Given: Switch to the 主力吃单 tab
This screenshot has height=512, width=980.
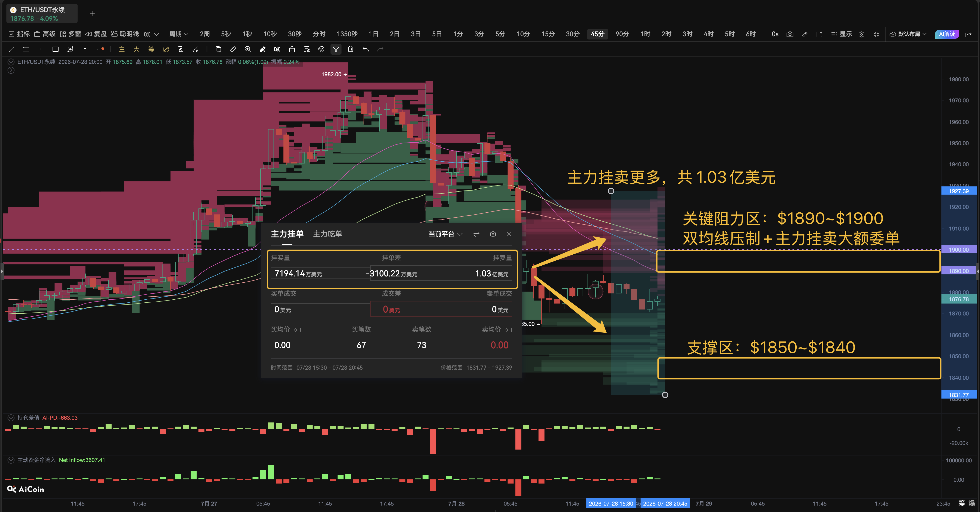Looking at the screenshot, I should (x=328, y=234).
